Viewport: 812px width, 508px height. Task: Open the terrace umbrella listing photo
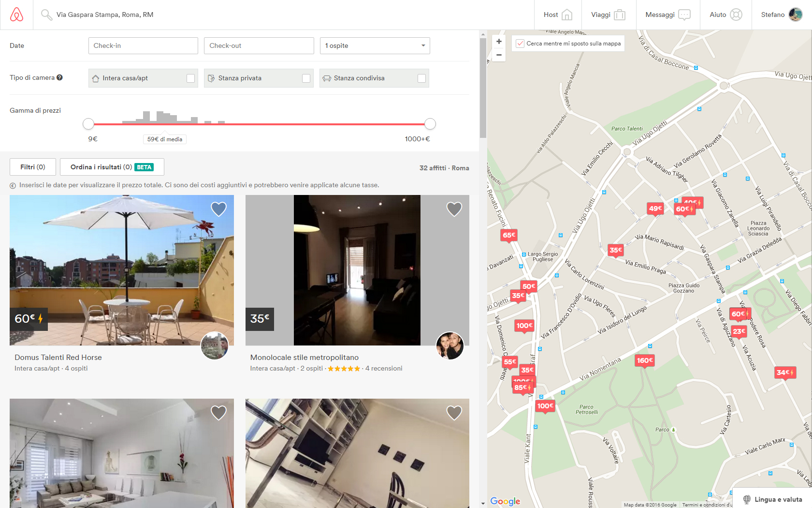(122, 270)
